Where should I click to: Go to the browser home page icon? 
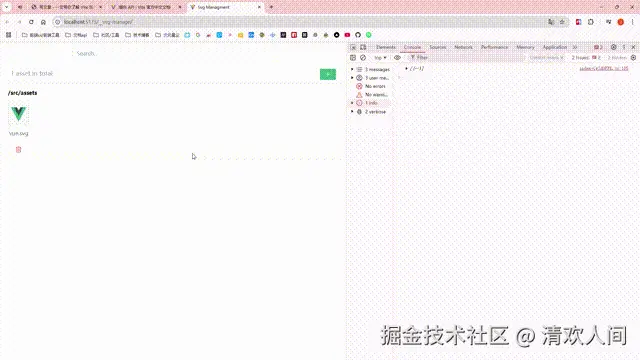point(43,22)
